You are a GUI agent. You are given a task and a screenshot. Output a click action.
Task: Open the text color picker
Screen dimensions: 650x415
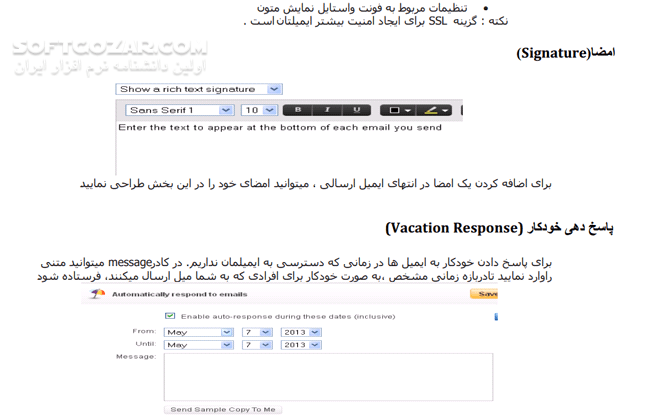pos(398,110)
